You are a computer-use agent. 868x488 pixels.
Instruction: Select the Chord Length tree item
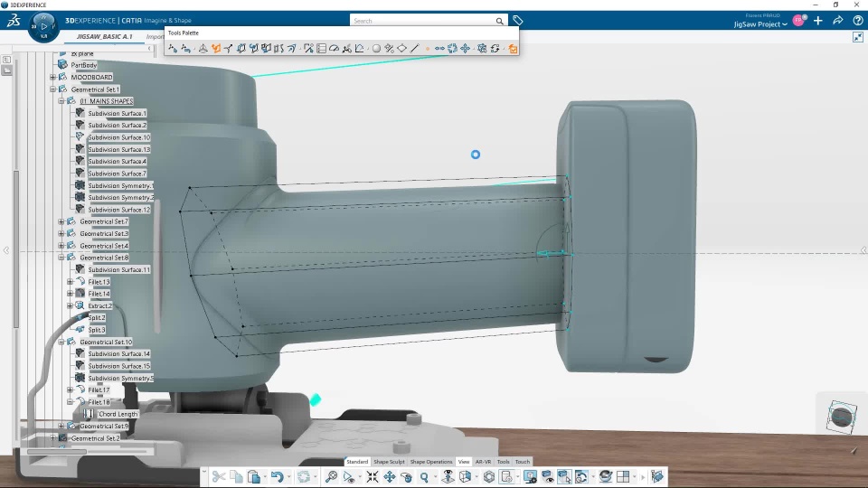click(x=118, y=414)
